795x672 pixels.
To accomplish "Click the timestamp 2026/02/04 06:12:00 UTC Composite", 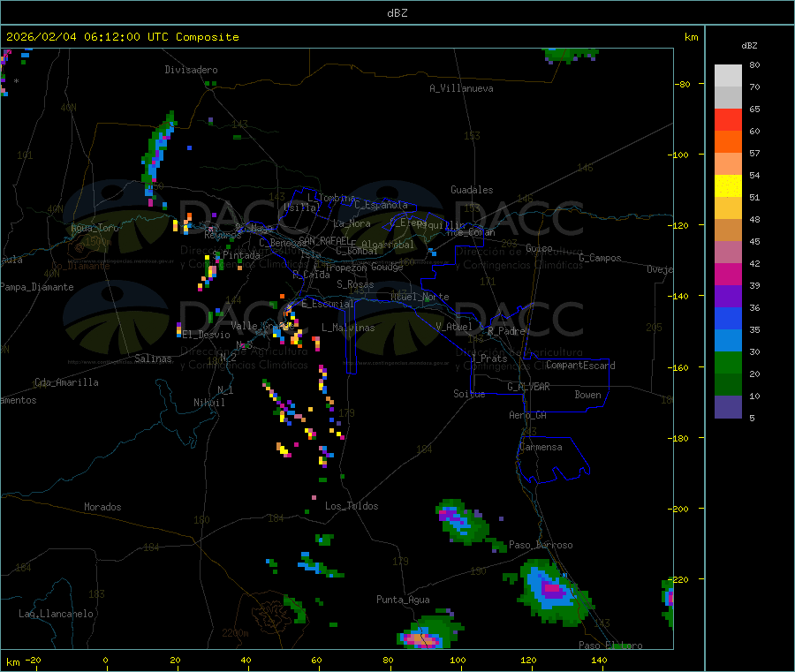I will click(122, 37).
